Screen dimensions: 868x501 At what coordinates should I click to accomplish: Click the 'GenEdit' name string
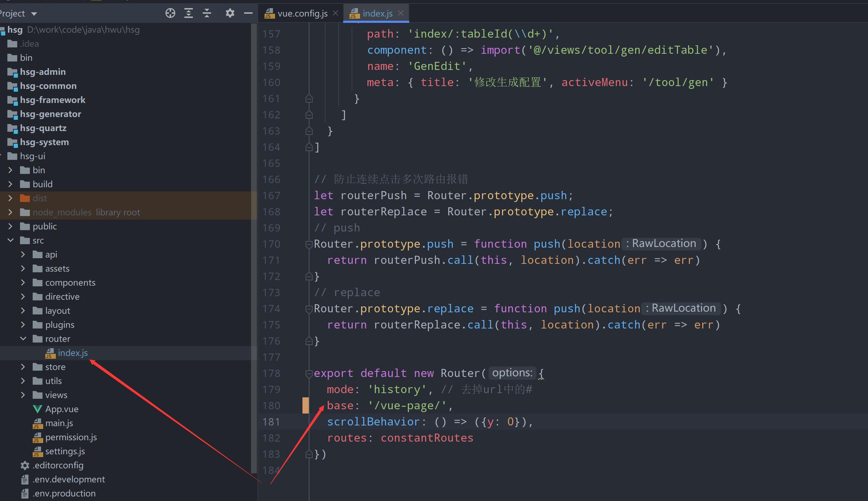pos(437,66)
